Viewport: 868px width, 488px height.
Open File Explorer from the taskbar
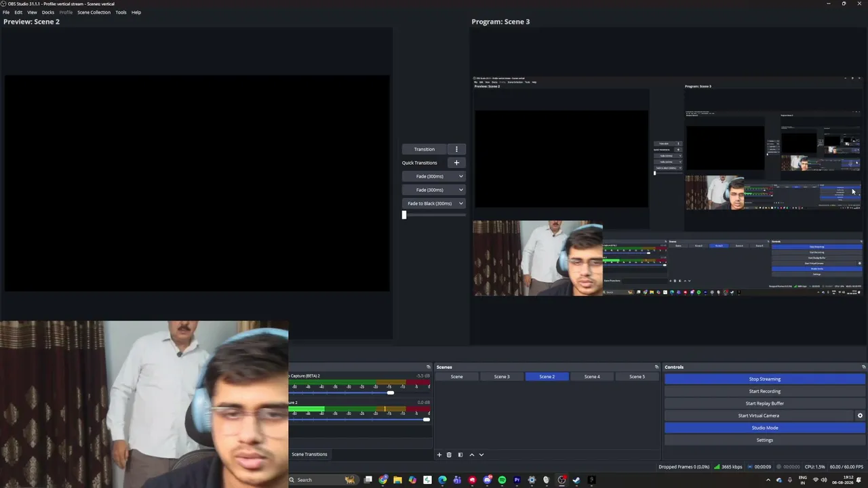(x=397, y=480)
